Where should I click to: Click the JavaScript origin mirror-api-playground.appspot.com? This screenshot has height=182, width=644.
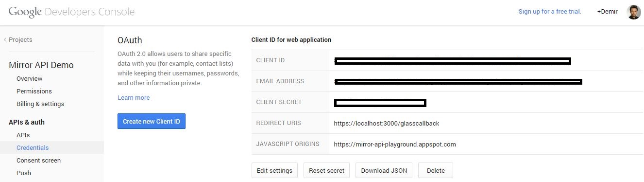[395, 144]
